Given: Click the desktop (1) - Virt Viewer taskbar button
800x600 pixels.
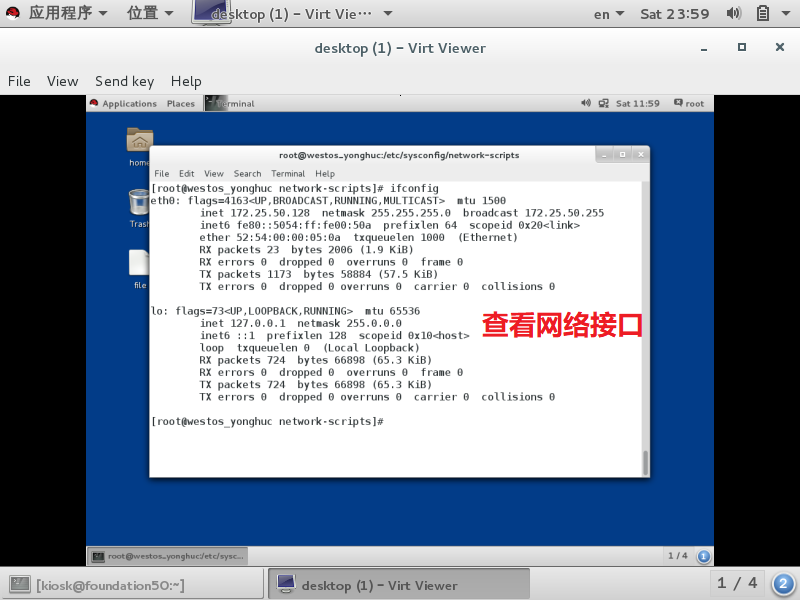Looking at the screenshot, I should [x=399, y=585].
